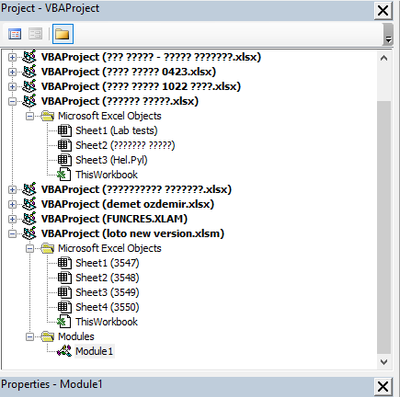Select the Sheet3 (Hel.Pyl) label
400x397 pixels.
(111, 160)
